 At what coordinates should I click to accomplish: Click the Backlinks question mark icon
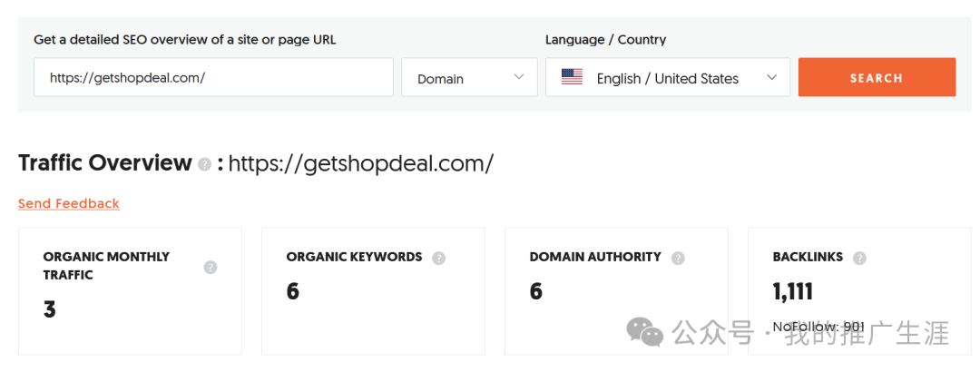[860, 259]
